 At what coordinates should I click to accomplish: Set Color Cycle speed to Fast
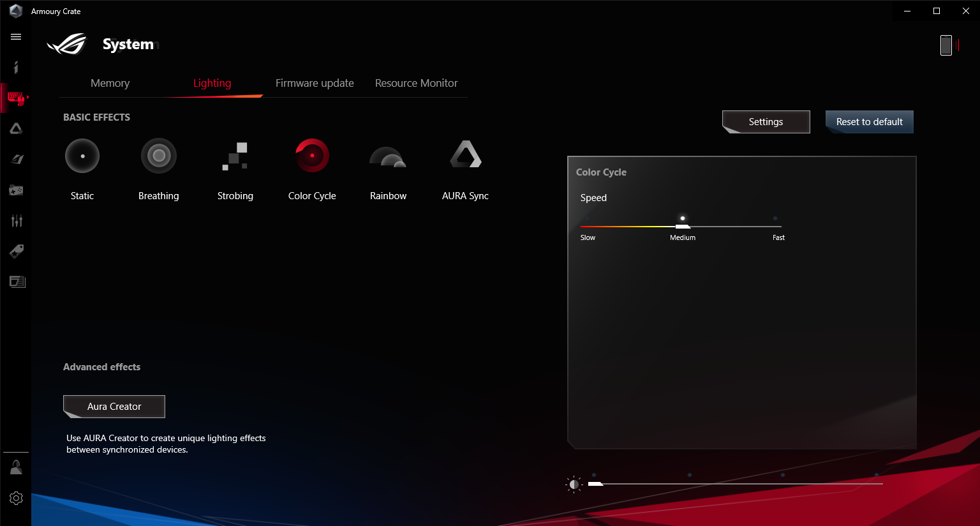(776, 226)
